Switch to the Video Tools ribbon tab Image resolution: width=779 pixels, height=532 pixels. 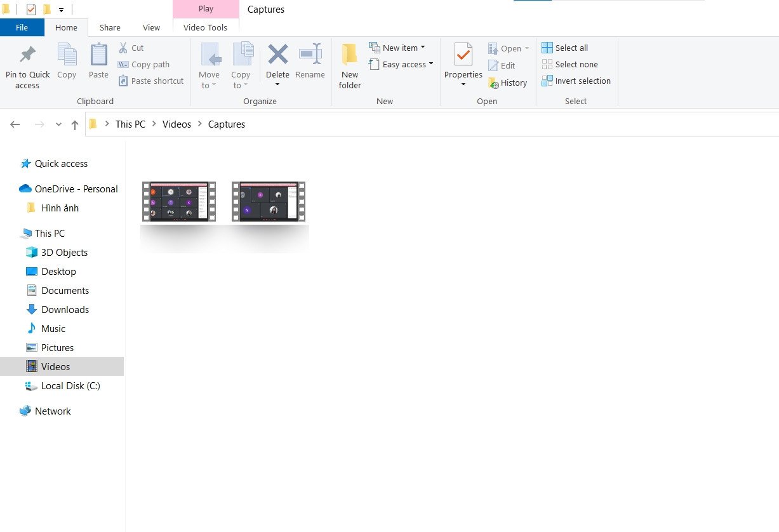tap(205, 27)
